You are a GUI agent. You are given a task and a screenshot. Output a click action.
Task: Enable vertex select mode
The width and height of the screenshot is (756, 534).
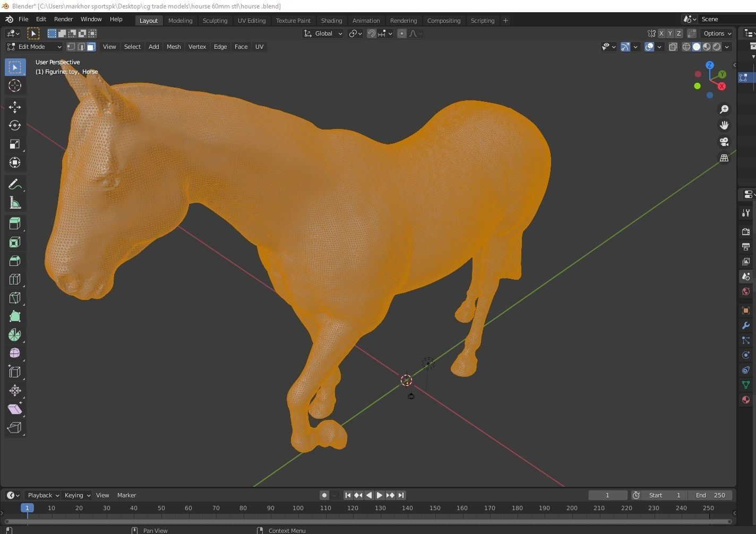pos(71,47)
